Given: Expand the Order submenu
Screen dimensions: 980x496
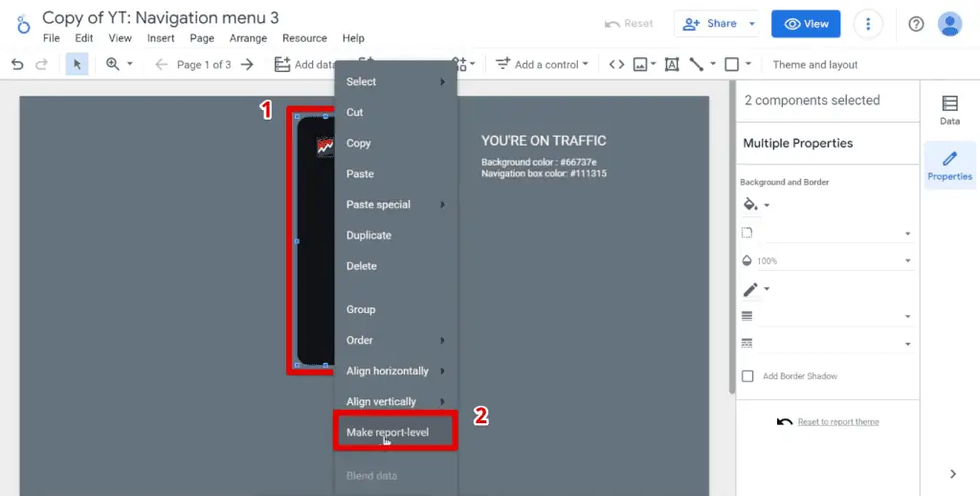Looking at the screenshot, I should point(395,340).
